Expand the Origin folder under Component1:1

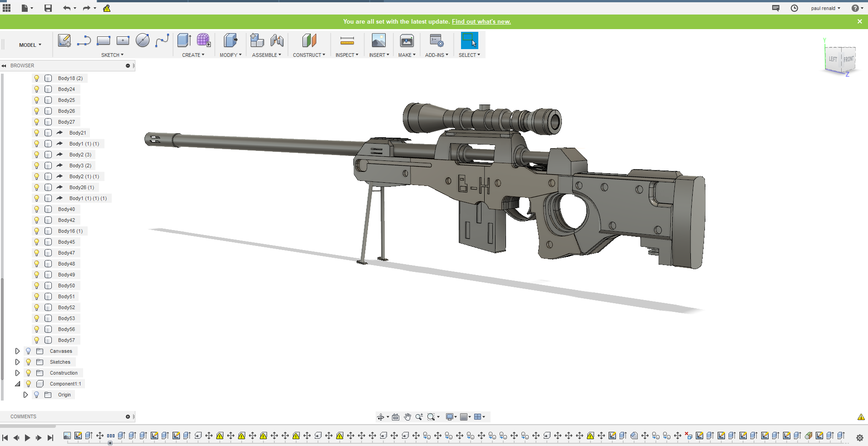(x=26, y=395)
